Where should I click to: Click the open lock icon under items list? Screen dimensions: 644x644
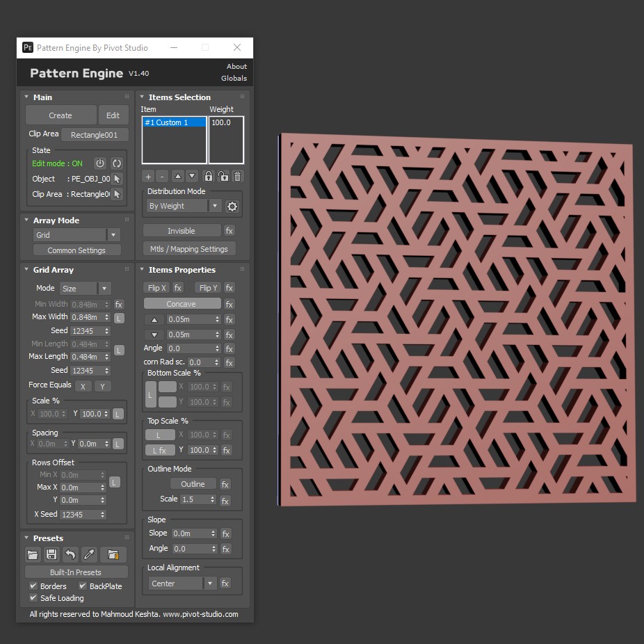point(223,177)
